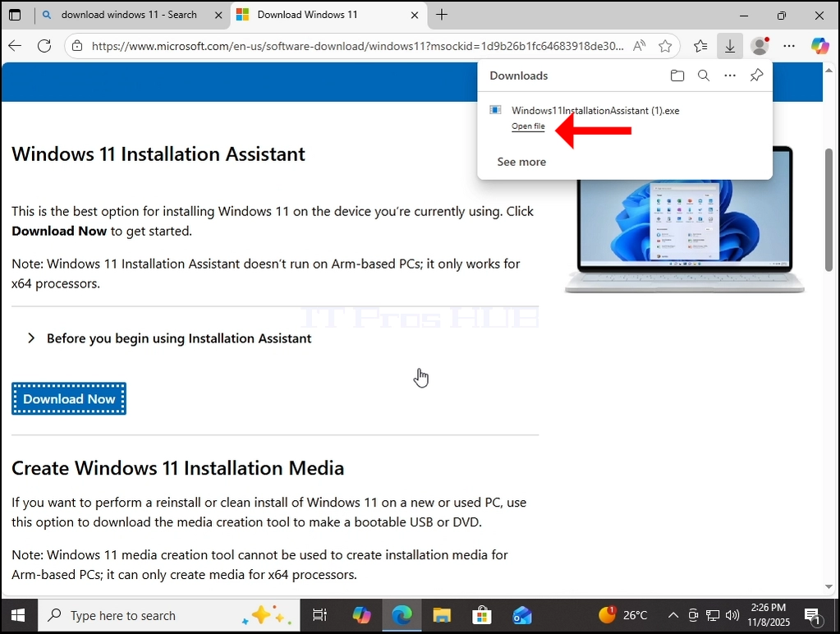This screenshot has height=634, width=840.
Task: Click the address bar URL
Action: 357,46
